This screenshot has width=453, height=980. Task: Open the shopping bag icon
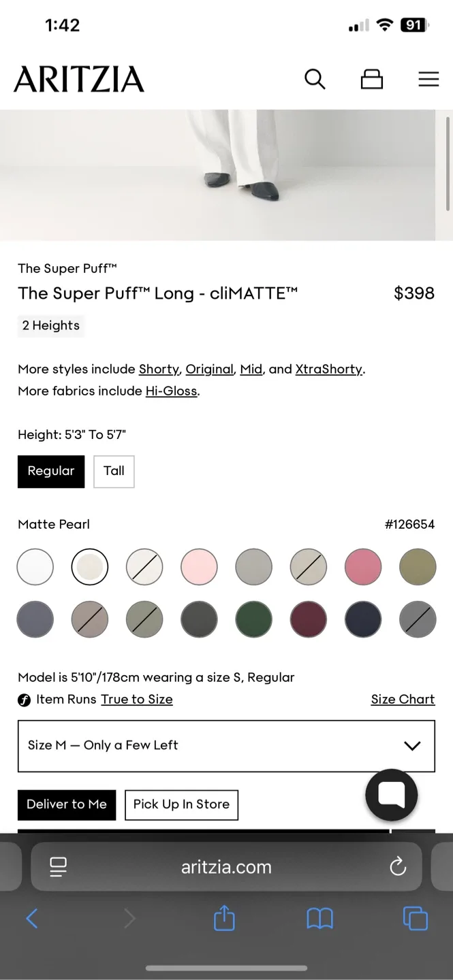[x=371, y=79]
